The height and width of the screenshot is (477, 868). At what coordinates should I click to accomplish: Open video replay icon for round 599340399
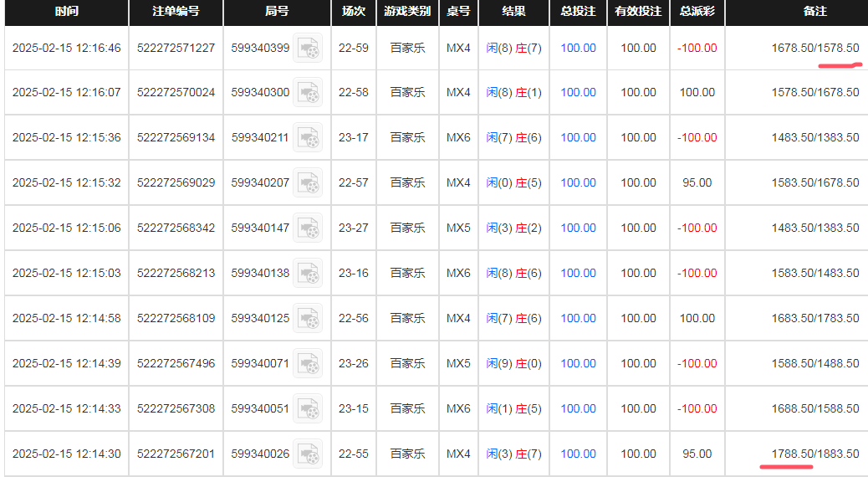pos(308,49)
